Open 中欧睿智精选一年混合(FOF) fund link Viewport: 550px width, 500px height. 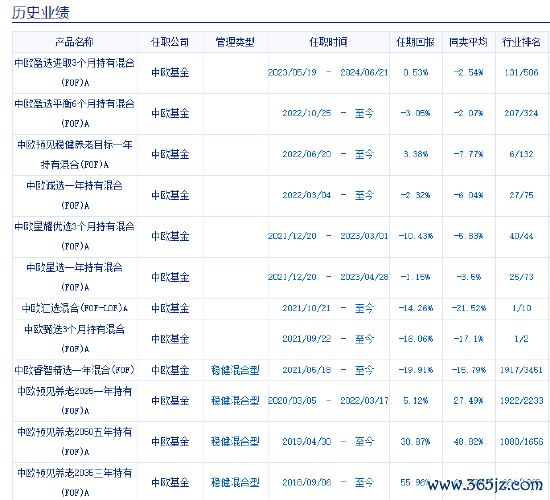[75, 370]
